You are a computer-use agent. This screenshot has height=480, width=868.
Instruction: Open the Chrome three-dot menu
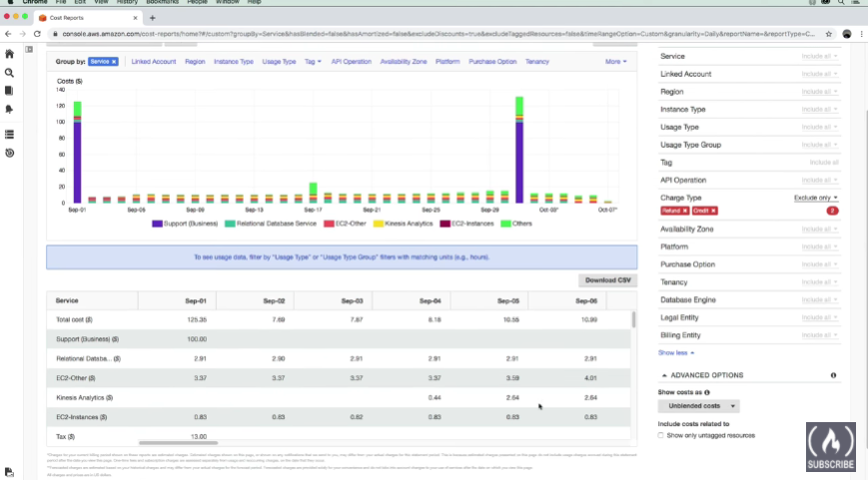pos(861,34)
